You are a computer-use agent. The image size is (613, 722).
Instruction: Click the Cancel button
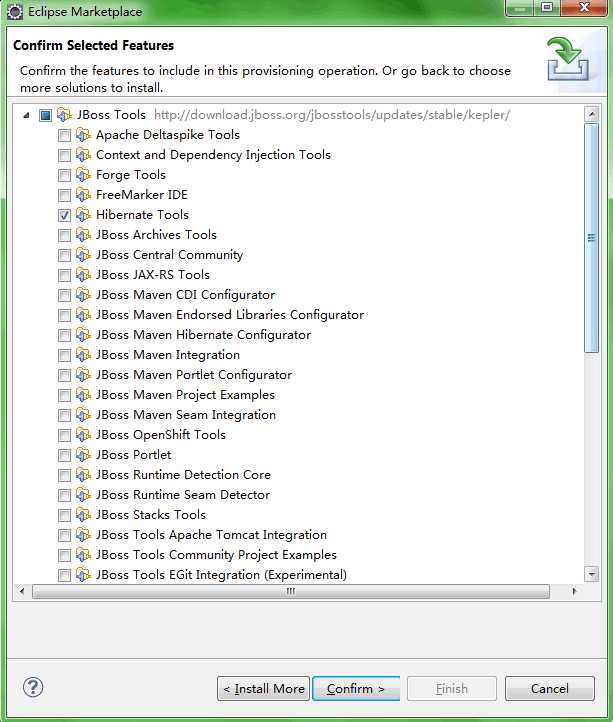click(x=549, y=688)
